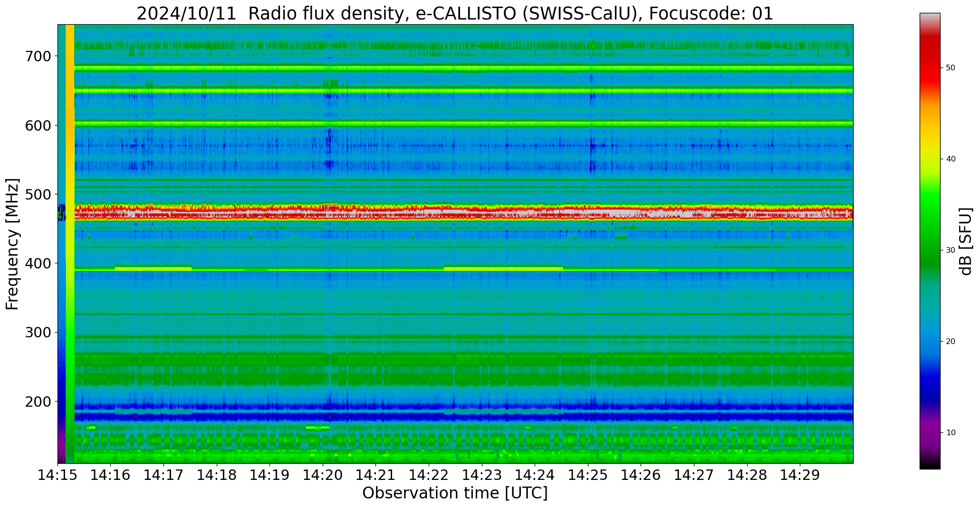
Task: Click the 14:19 time tick label
Action: (270, 475)
